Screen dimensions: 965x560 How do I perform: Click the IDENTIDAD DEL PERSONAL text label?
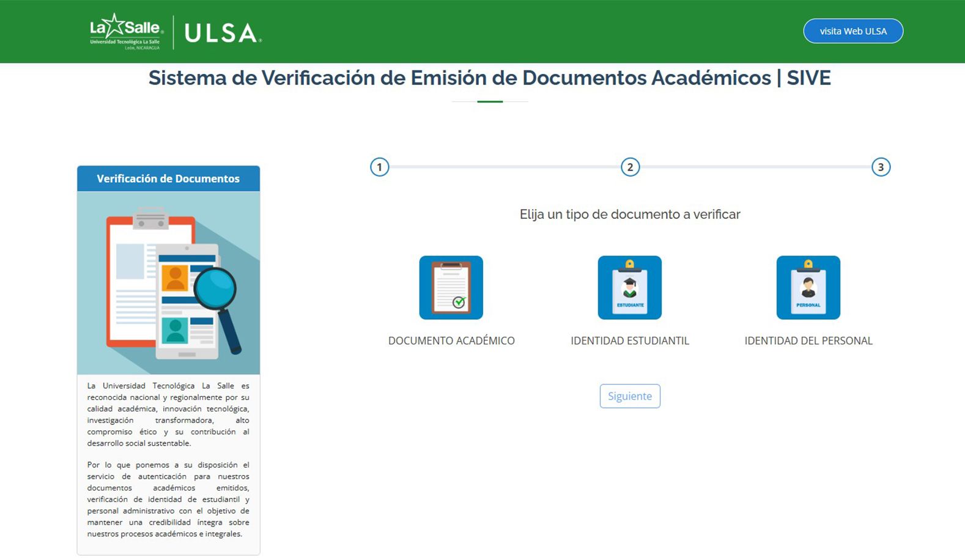coord(808,341)
